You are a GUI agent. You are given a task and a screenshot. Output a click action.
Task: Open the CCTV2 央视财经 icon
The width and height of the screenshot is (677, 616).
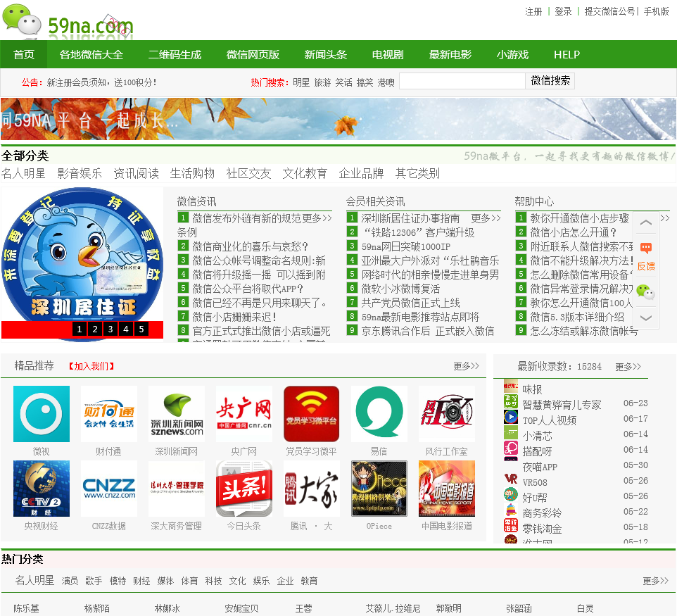42,489
